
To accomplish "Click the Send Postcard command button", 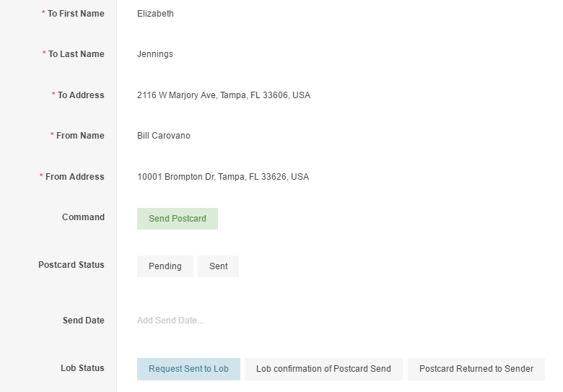I will point(178,219).
